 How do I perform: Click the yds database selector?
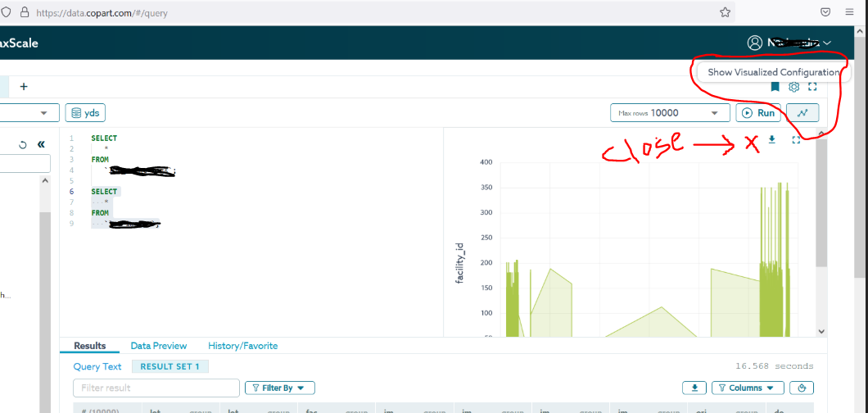pyautogui.click(x=86, y=113)
